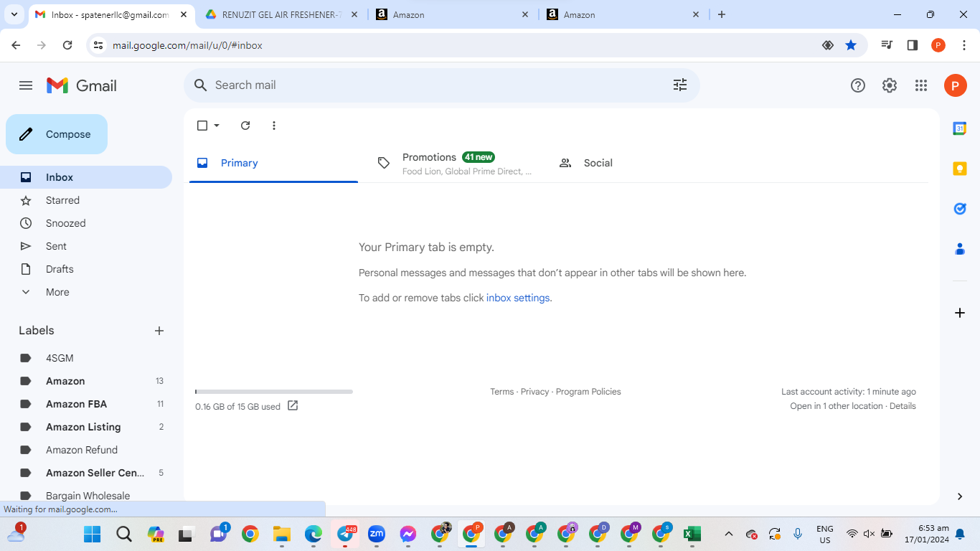
Task: Open Gmail Support help icon
Action: click(858, 85)
